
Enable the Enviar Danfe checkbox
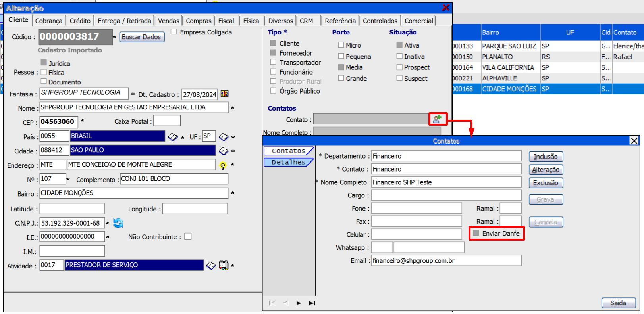476,233
